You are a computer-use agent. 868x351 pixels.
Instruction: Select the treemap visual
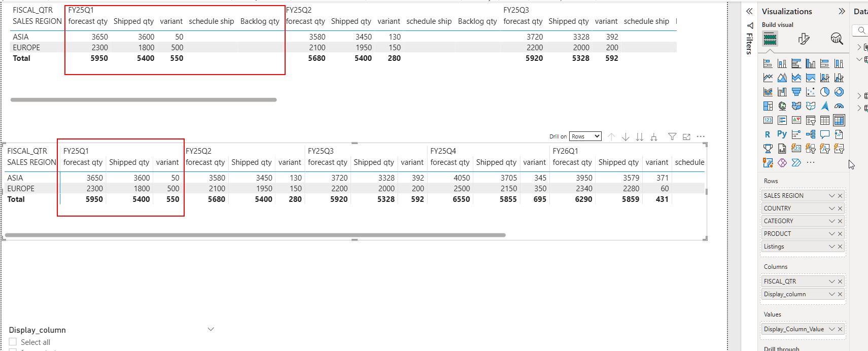point(768,106)
